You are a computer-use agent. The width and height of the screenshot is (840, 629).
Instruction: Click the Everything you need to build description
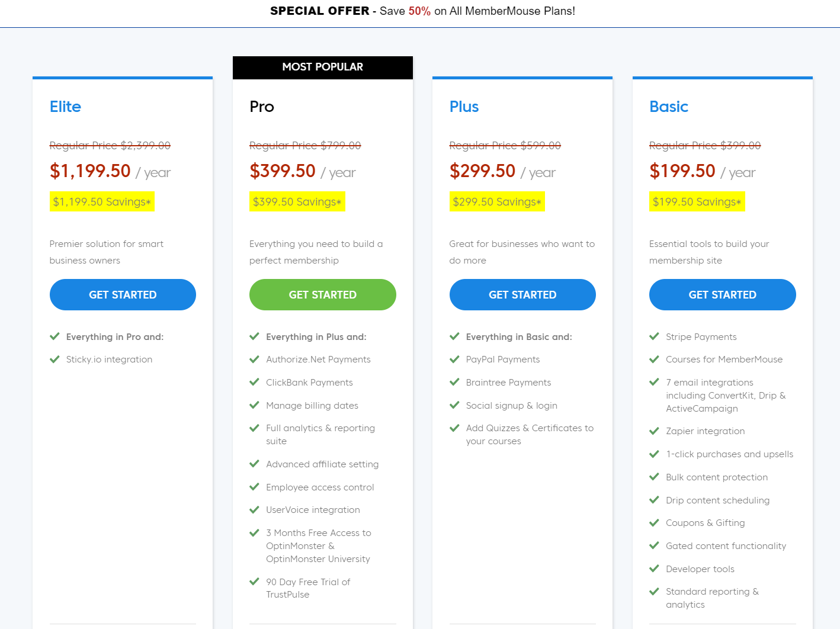coord(316,252)
